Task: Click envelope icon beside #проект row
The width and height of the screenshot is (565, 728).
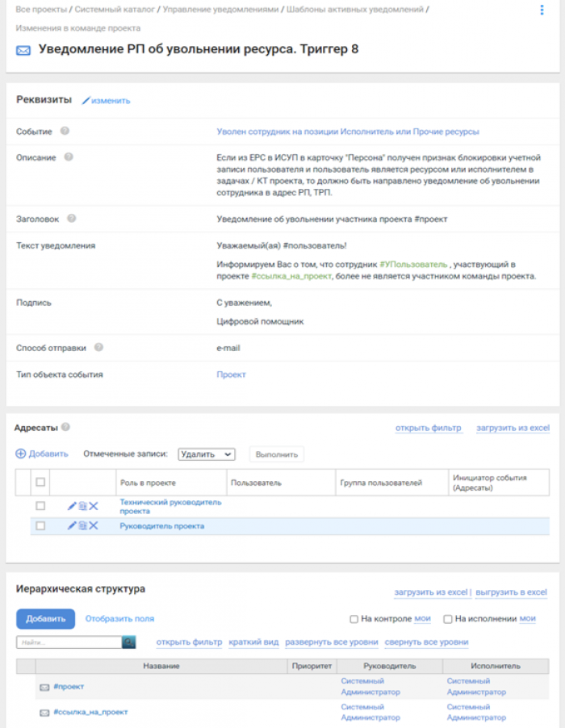Action: click(x=44, y=687)
